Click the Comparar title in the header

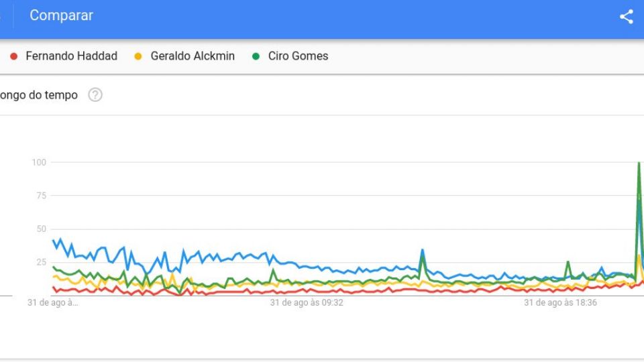[x=61, y=15]
